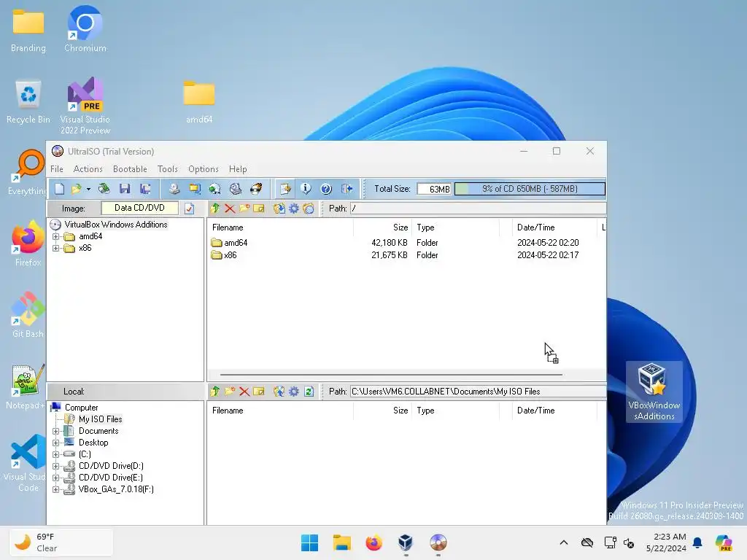The width and height of the screenshot is (747, 560).
Task: Click the blue gear icon in Image toolbar
Action: 294,209
